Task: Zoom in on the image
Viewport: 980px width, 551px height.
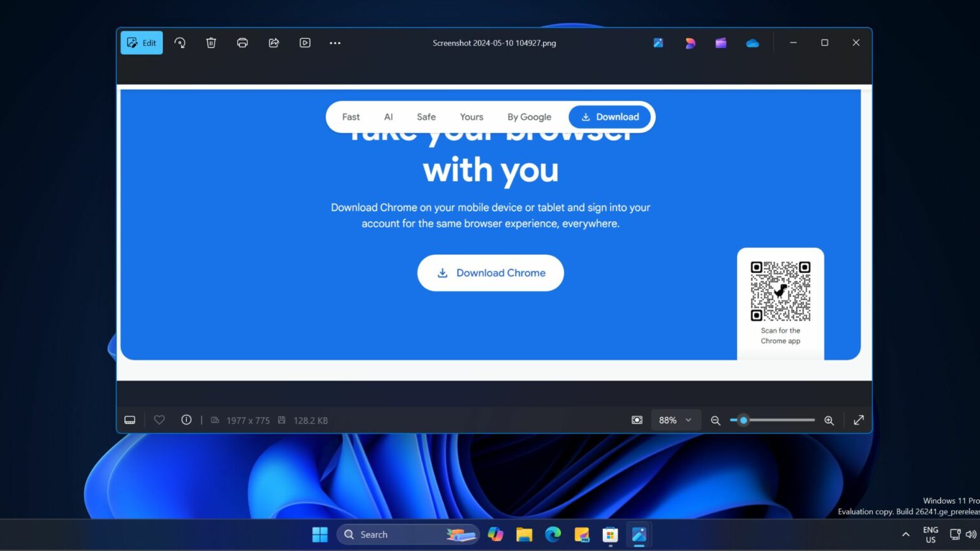Action: pos(829,420)
